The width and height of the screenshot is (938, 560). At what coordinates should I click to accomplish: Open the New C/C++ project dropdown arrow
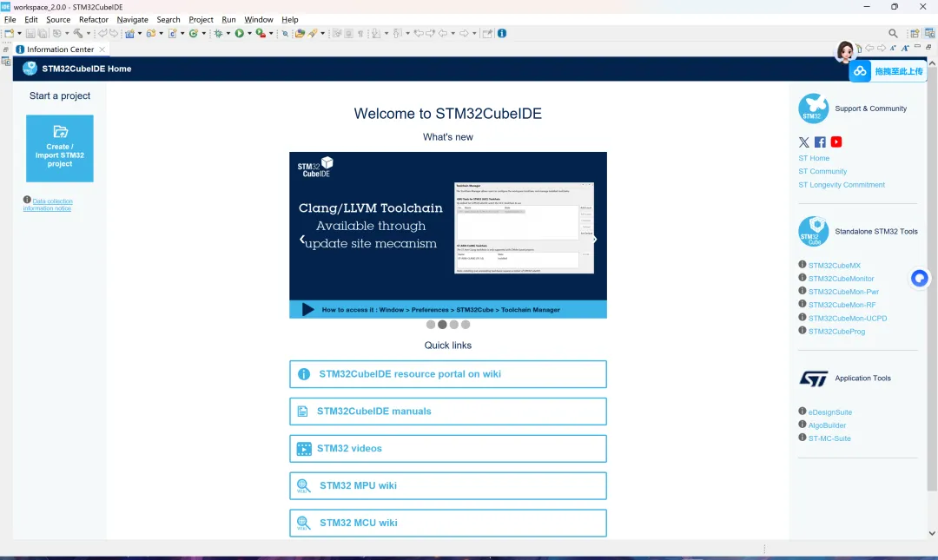[139, 34]
